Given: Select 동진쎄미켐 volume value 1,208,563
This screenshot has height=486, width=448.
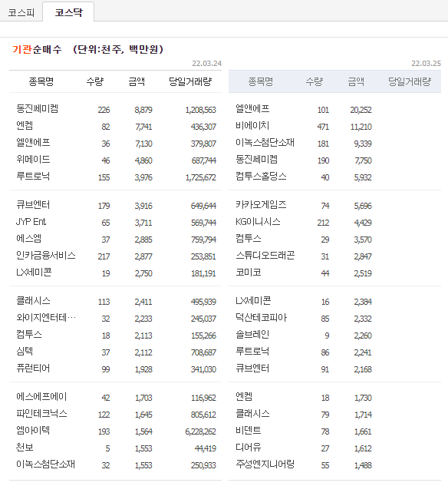Looking at the screenshot, I should 201,110.
